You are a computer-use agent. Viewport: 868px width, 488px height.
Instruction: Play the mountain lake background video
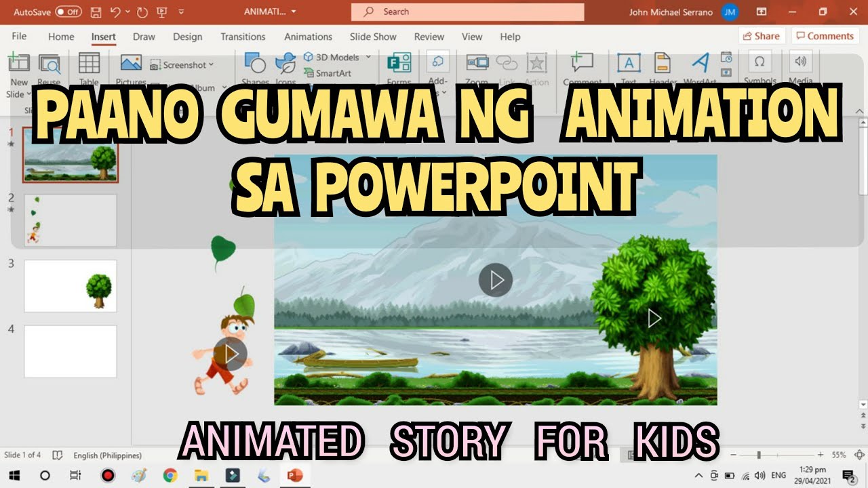pyautogui.click(x=496, y=280)
